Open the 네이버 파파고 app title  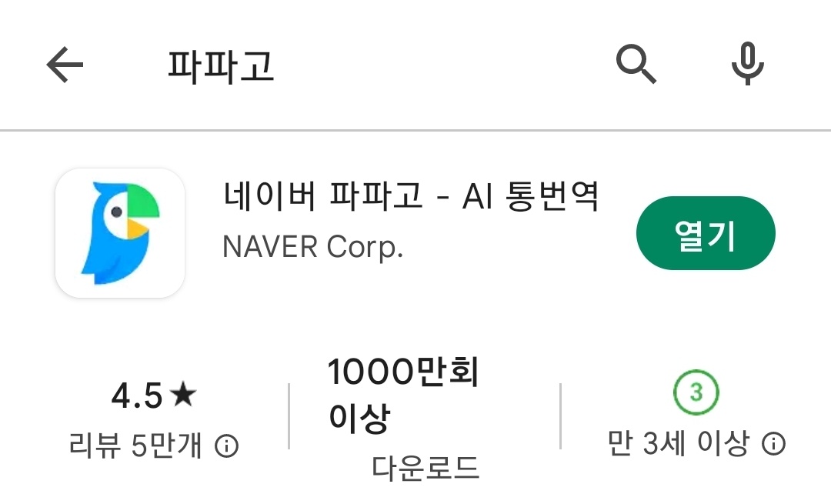click(x=322, y=195)
